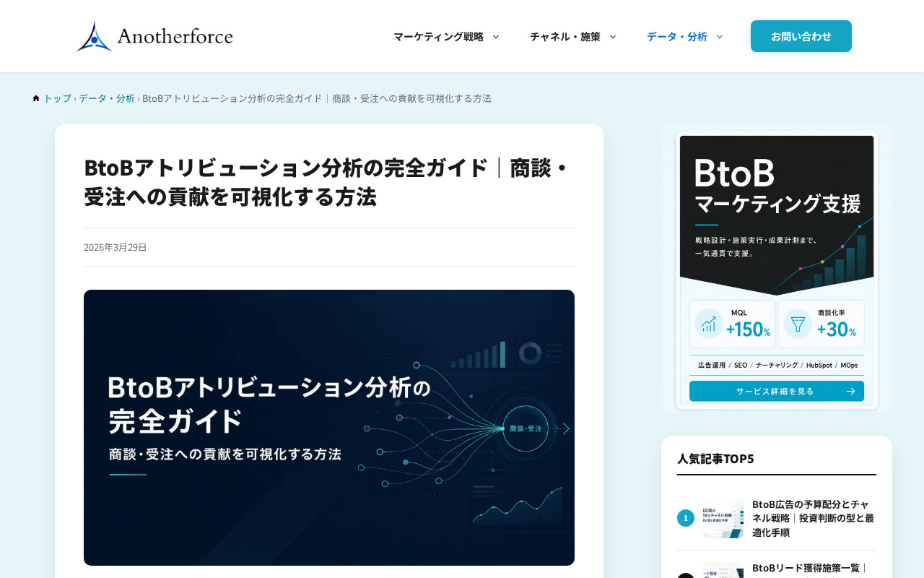Expand チャネル・施策 menu chevron
Image resolution: width=924 pixels, height=578 pixels.
[x=613, y=36]
